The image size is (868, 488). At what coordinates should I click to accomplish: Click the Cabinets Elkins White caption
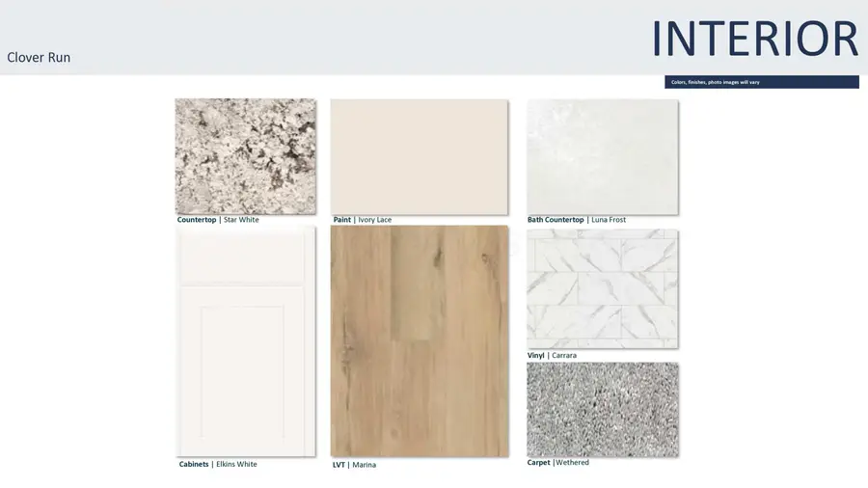218,464
